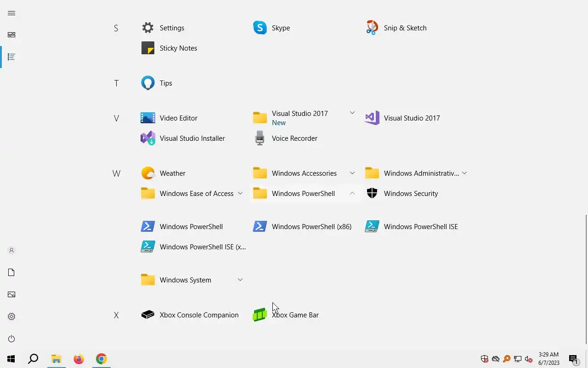Expand the Windows System folder chevron
The image size is (588, 368).
(x=240, y=280)
